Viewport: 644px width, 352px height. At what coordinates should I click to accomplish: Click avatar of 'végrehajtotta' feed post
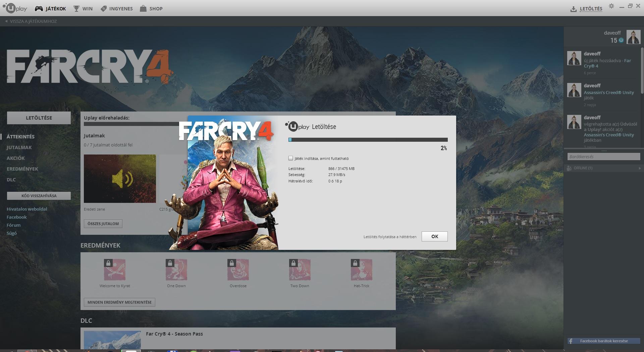point(574,122)
